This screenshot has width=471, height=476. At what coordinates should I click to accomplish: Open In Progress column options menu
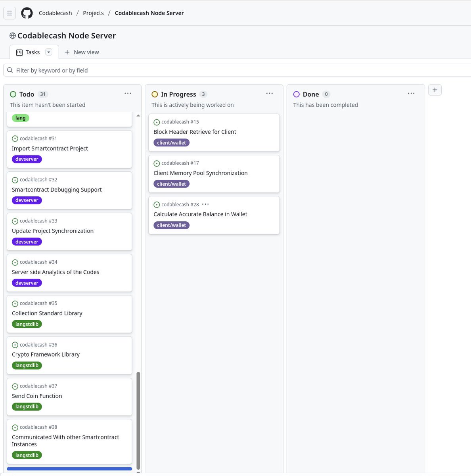pos(270,93)
